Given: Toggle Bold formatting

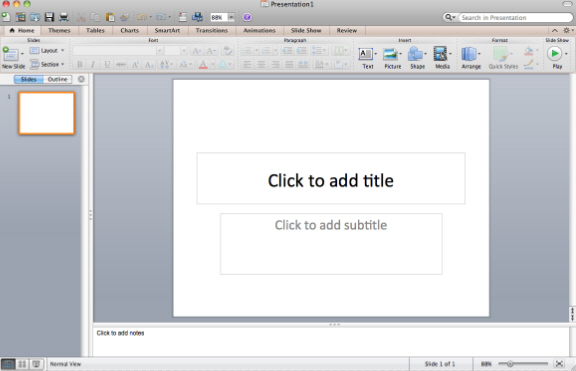Looking at the screenshot, I should click(x=80, y=65).
